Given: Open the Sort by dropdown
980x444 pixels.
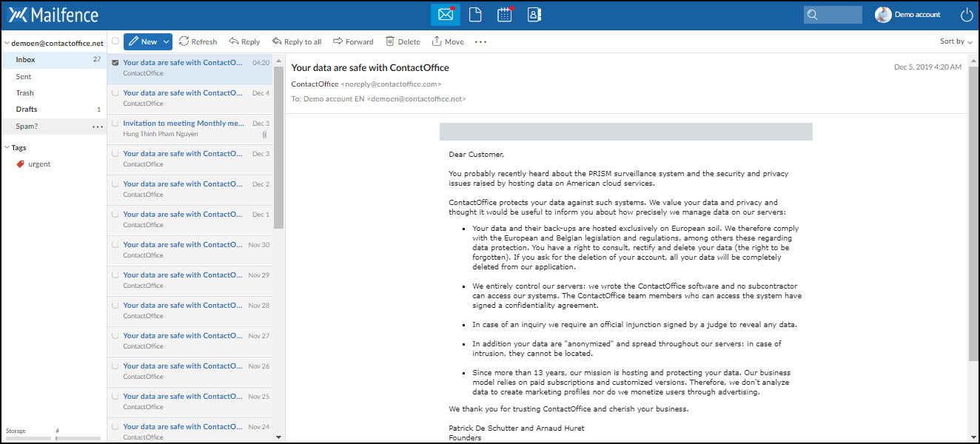Looking at the screenshot, I should pyautogui.click(x=956, y=41).
